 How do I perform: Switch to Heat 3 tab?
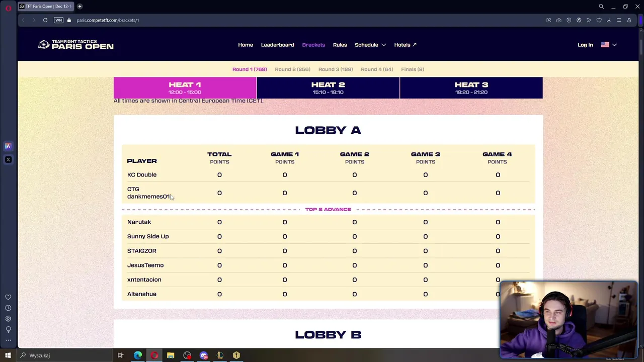tap(471, 87)
